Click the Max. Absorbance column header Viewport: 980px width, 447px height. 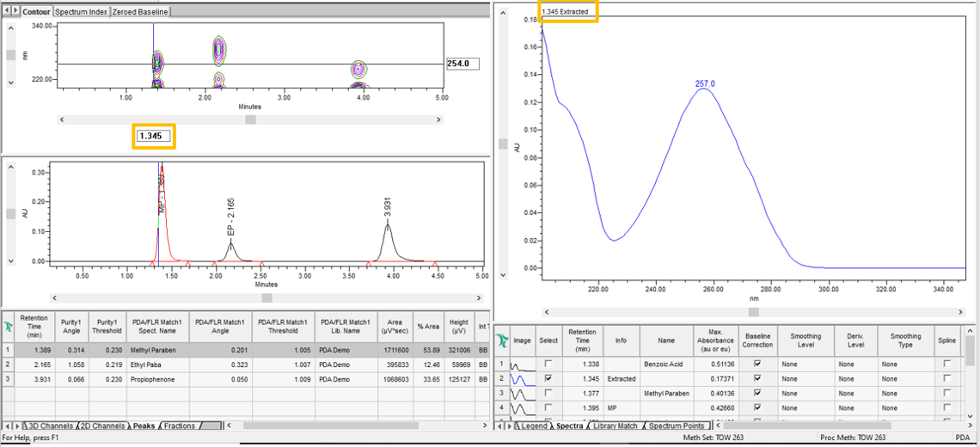pos(715,340)
